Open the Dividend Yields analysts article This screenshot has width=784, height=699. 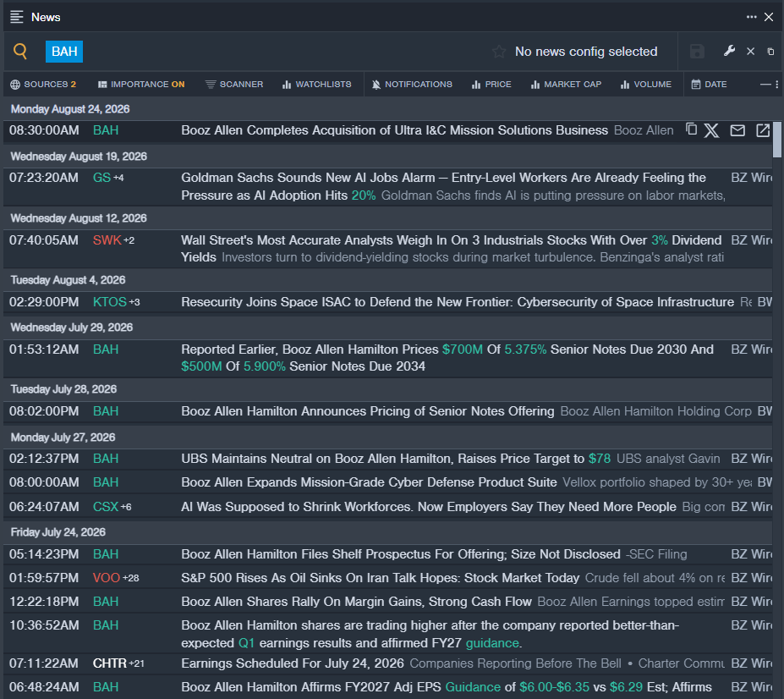451,249
